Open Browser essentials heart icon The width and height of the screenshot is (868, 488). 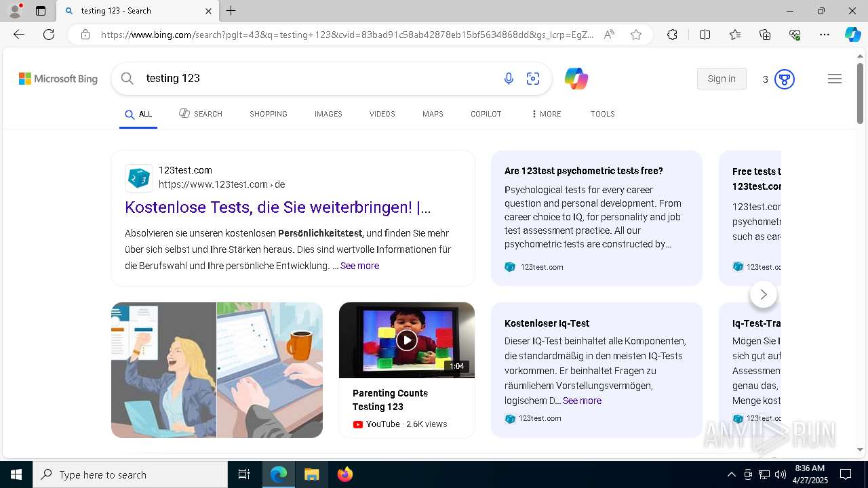pyautogui.click(x=795, y=35)
